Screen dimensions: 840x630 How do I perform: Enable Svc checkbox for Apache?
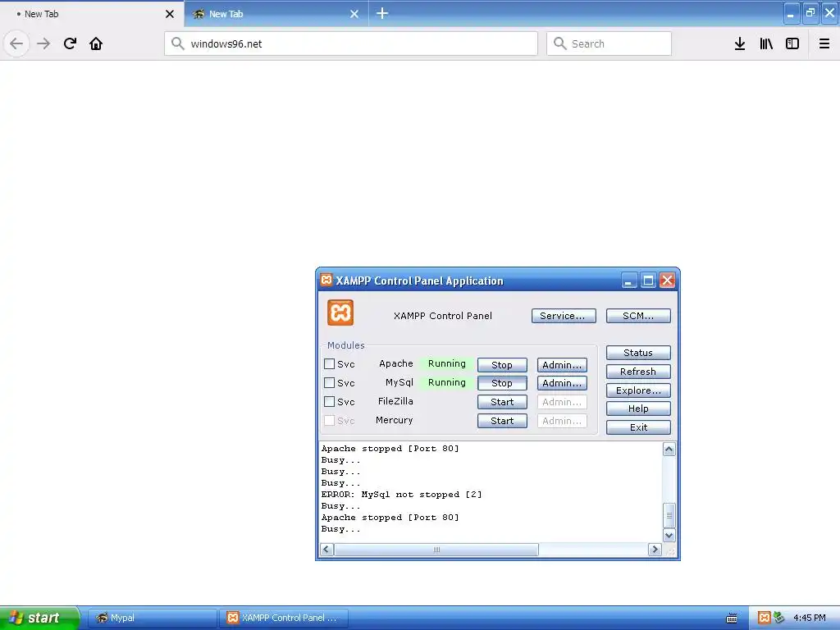click(x=330, y=363)
